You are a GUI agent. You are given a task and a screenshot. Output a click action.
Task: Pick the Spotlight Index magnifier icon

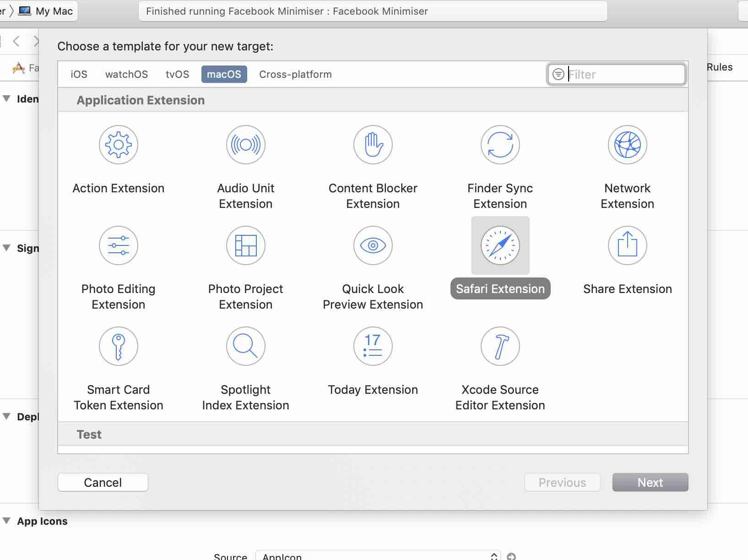(246, 346)
